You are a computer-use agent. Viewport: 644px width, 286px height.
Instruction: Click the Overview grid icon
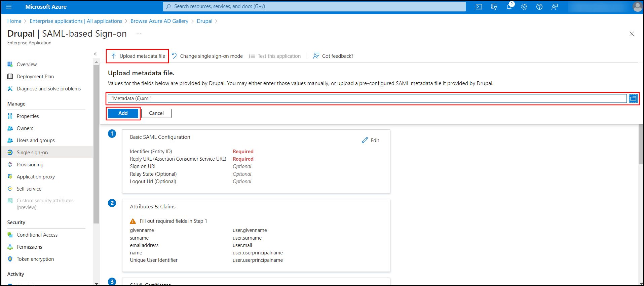pyautogui.click(x=10, y=64)
